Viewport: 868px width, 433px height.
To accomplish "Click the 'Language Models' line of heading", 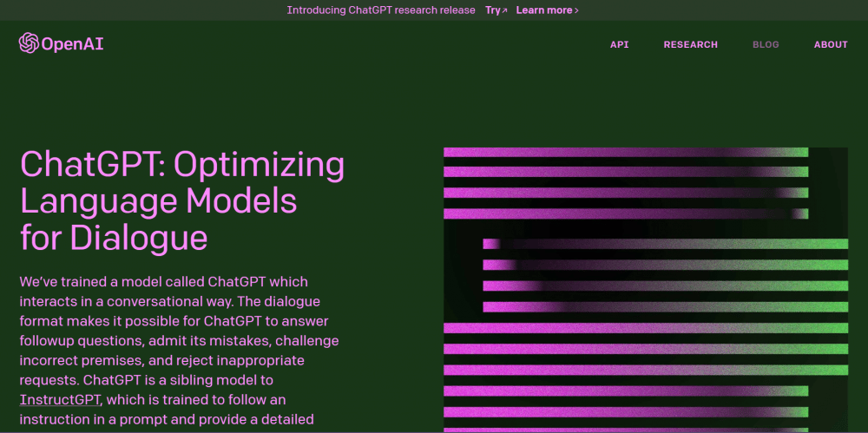I will click(159, 201).
